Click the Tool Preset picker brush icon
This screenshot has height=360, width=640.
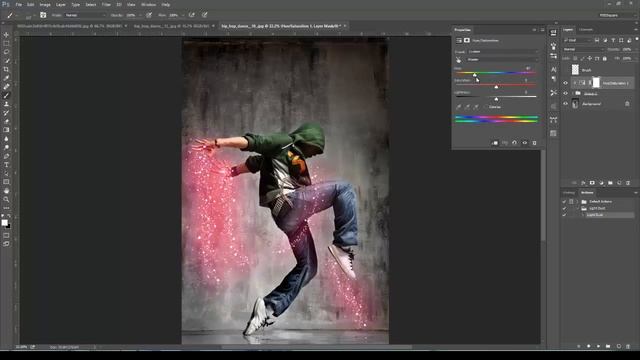(x=11, y=15)
